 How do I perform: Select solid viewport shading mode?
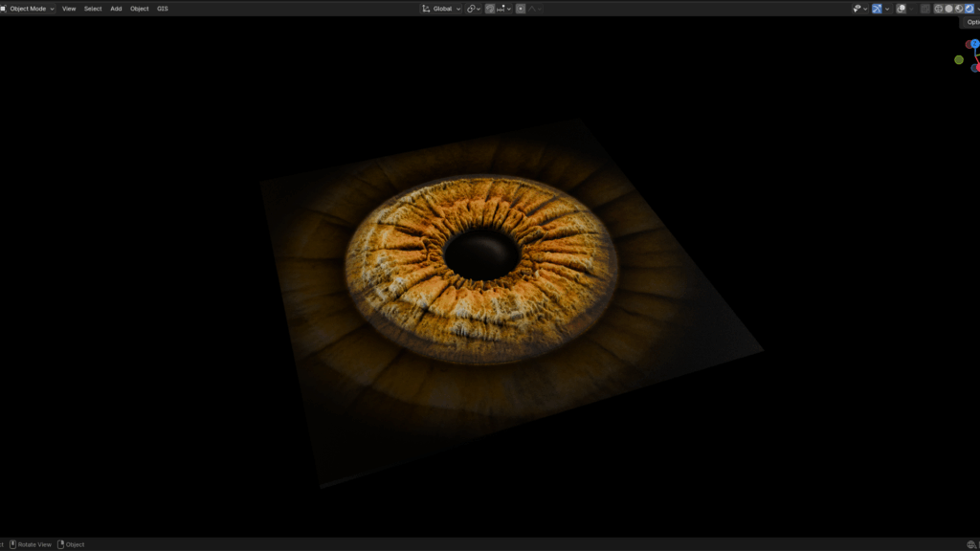[949, 9]
